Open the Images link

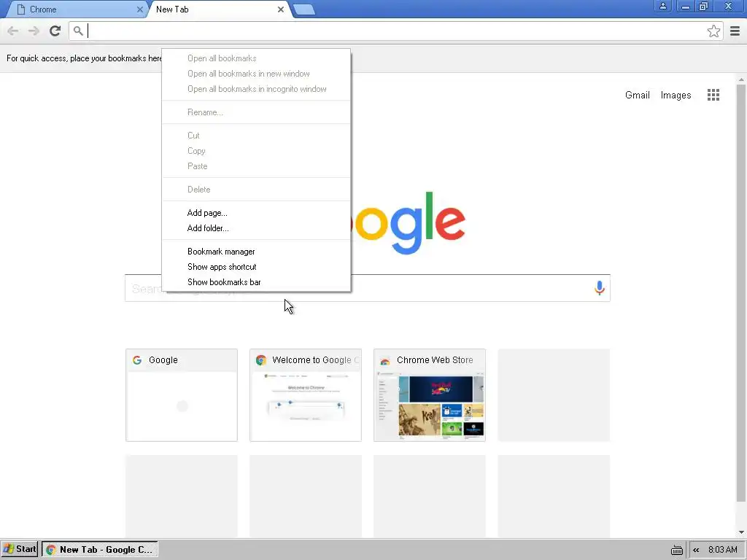[x=676, y=96]
